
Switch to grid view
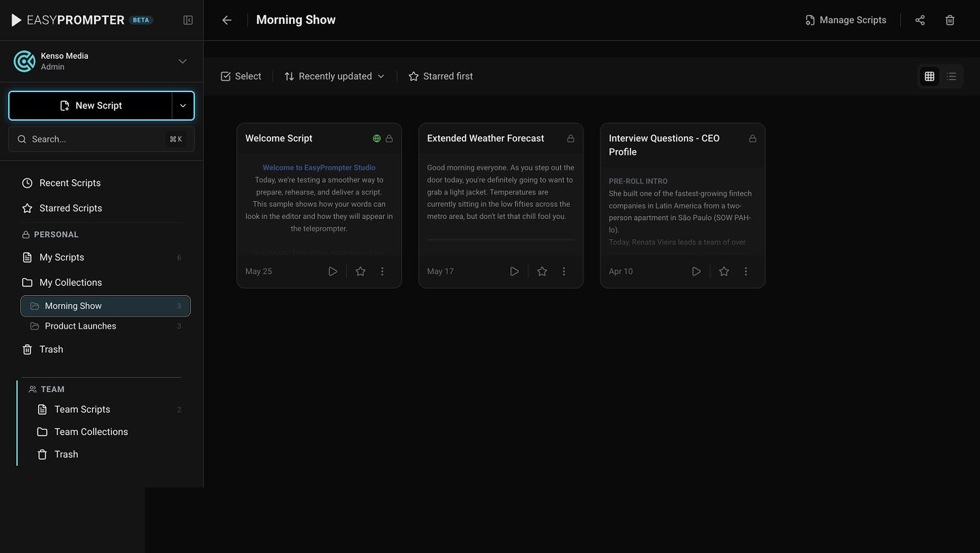(930, 76)
